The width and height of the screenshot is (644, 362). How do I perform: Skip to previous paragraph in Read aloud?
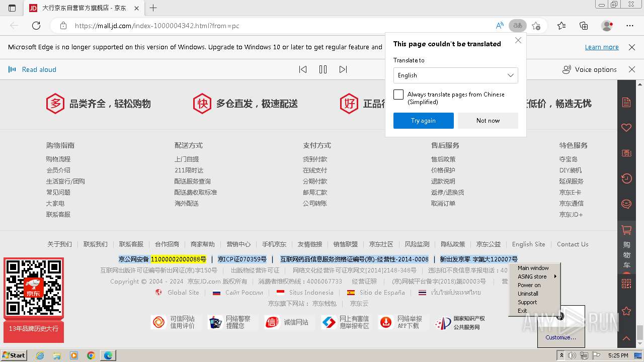(303, 69)
